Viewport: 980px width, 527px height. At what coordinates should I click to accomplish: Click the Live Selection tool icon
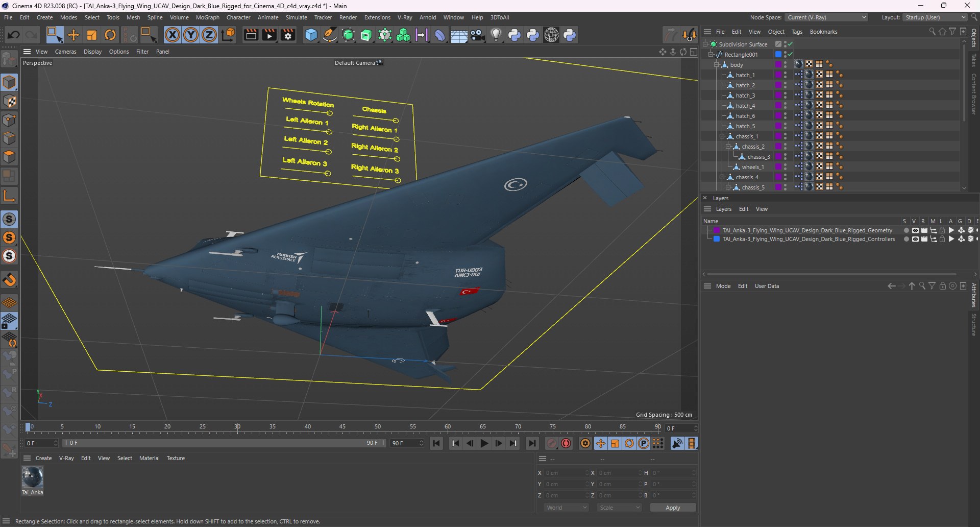coord(54,35)
